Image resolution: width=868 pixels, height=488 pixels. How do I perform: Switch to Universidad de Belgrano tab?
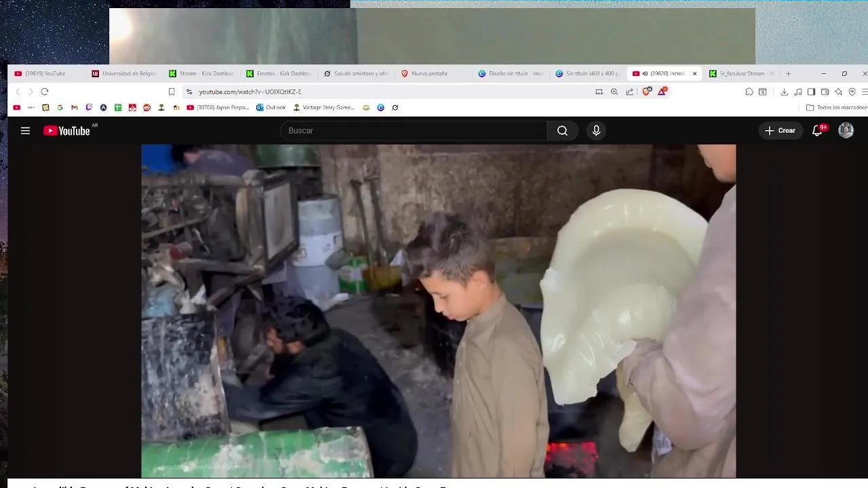(x=125, y=73)
